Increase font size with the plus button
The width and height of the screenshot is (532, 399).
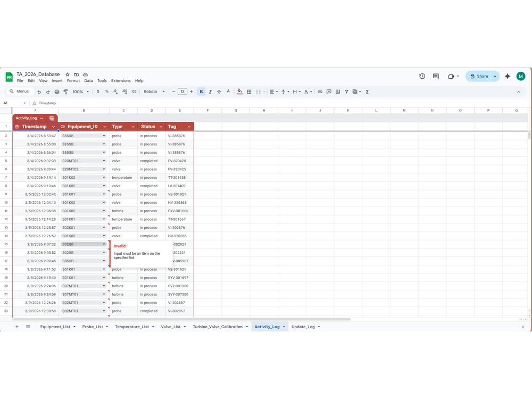click(x=192, y=92)
